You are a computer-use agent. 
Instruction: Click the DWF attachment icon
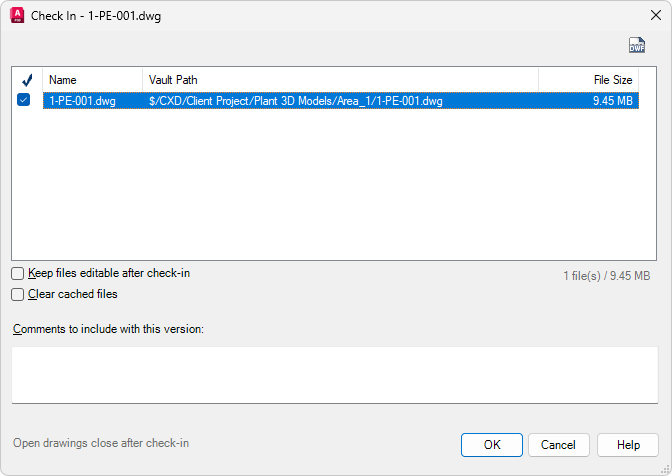coord(637,45)
